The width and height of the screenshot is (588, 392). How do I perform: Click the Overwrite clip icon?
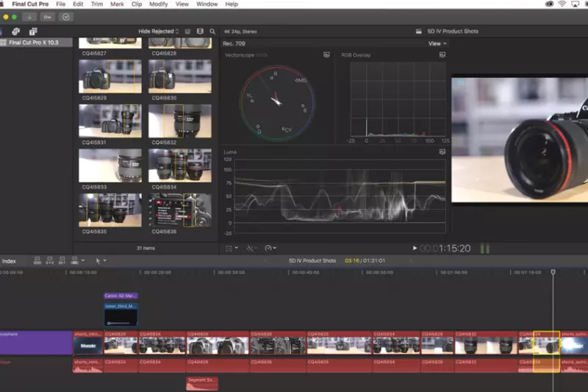point(74,260)
